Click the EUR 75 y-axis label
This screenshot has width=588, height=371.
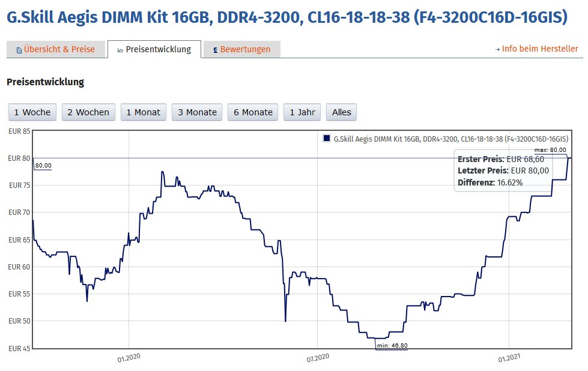[19, 185]
